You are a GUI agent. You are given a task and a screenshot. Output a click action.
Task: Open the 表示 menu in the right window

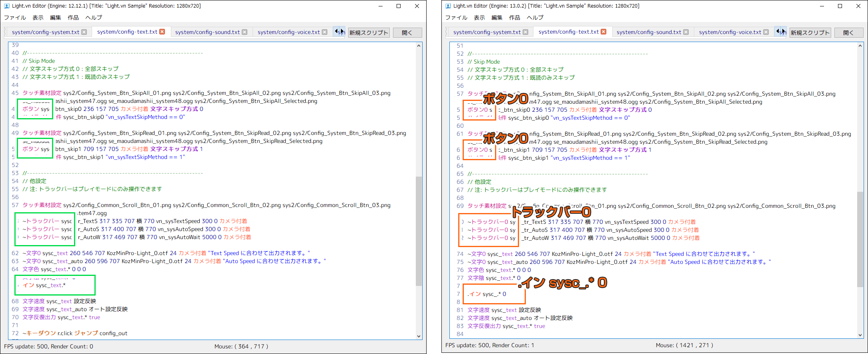point(479,18)
